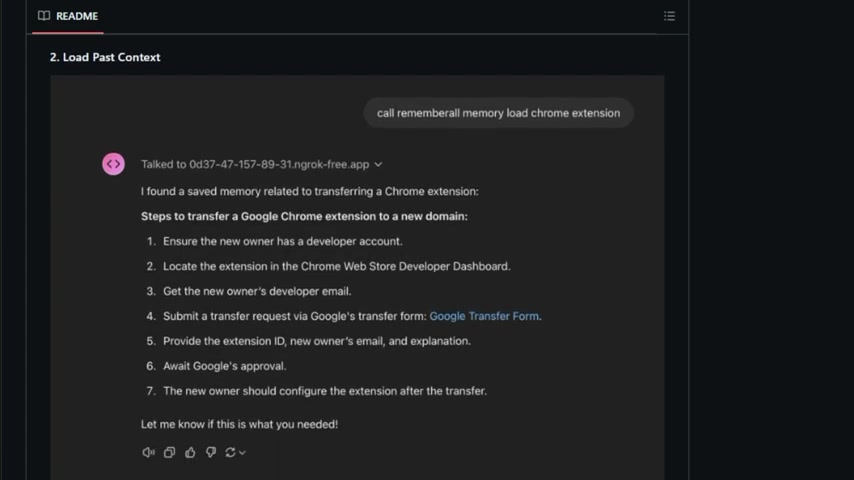
Task: Click the '2. Load Past Context' heading
Action: (x=105, y=57)
